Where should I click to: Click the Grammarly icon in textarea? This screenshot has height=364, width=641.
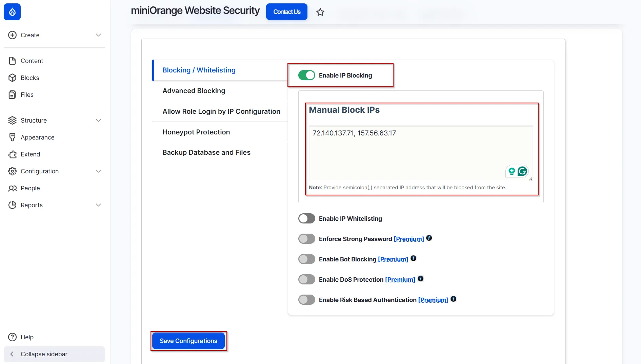point(522,171)
